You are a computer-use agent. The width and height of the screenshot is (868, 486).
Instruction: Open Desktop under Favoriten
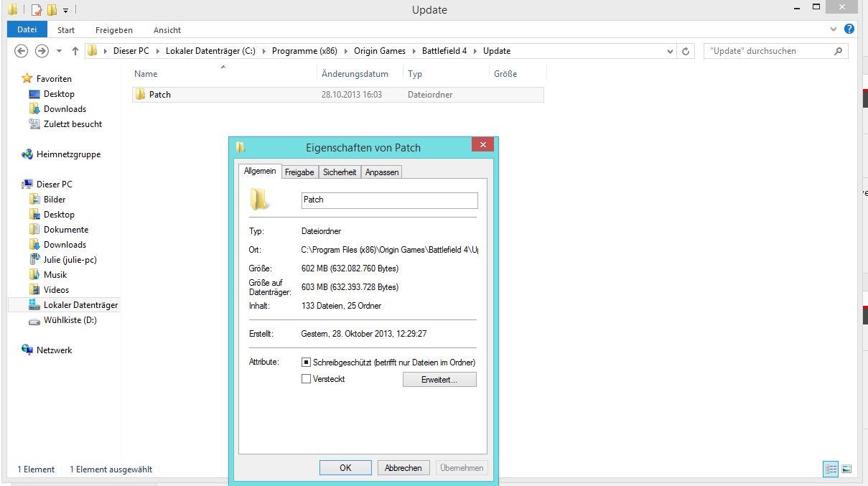click(x=59, y=94)
